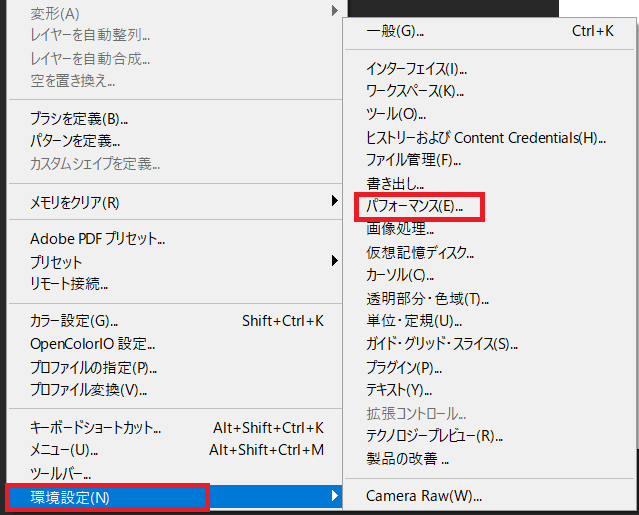Open 単位・定規(U)... preferences
This screenshot has width=639, height=515.
point(490,321)
